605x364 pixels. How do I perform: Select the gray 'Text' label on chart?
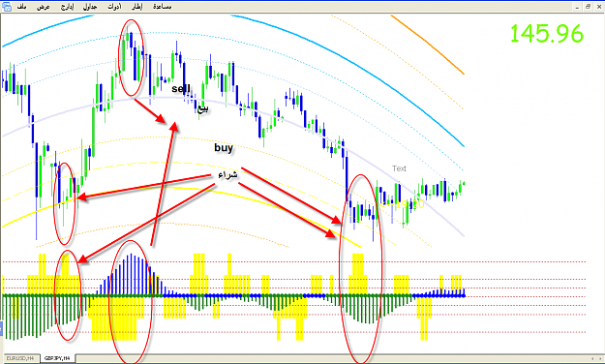[399, 168]
